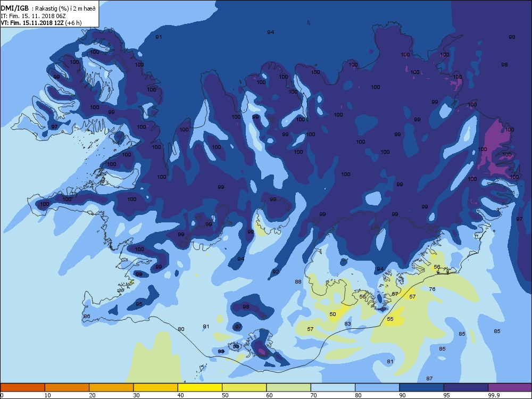
Task: Click the '76' humidity value on the map
Action: point(432,289)
